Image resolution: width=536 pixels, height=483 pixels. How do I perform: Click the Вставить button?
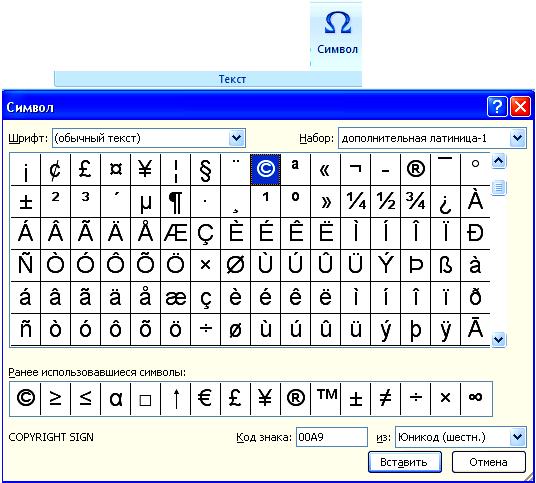405,462
